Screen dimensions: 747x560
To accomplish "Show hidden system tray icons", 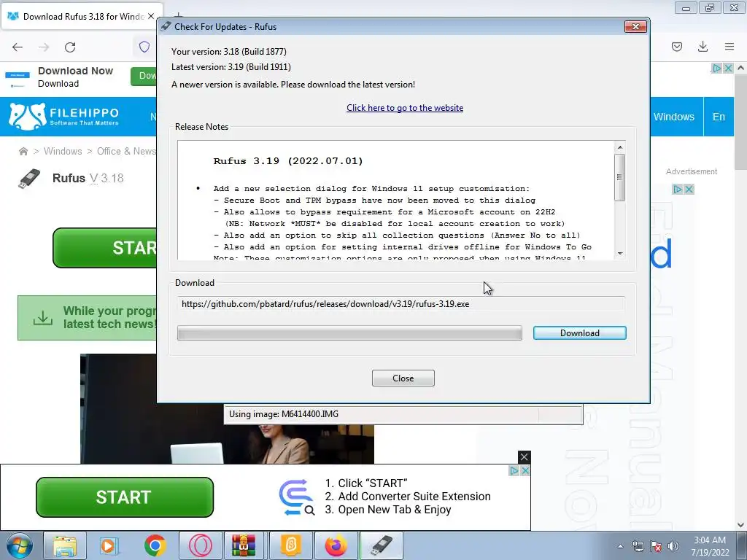I will (x=620, y=546).
